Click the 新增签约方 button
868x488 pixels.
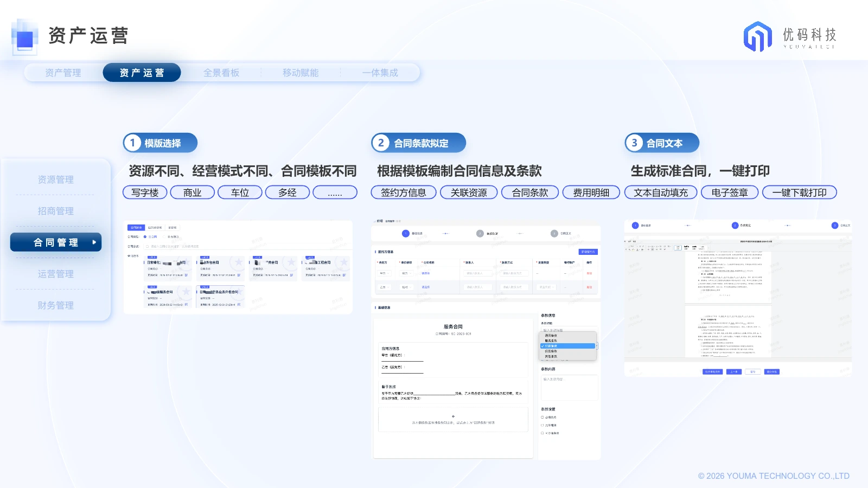(x=588, y=252)
